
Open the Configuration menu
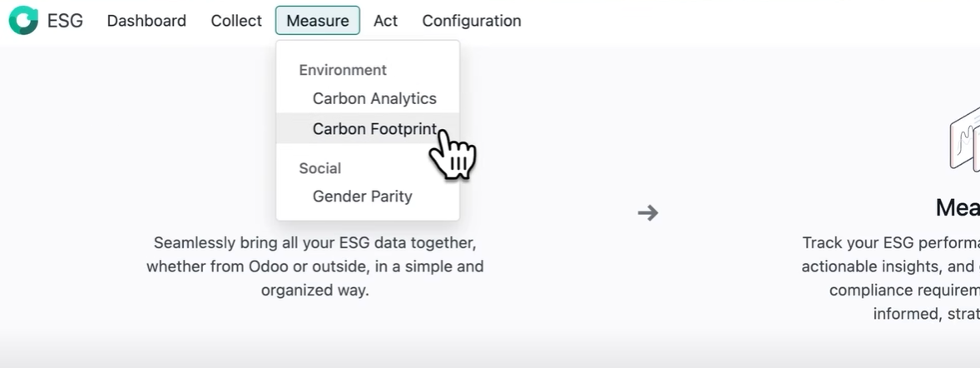(472, 21)
